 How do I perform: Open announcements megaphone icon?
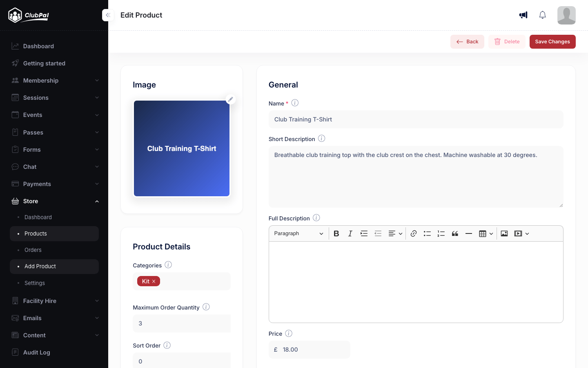pos(523,15)
